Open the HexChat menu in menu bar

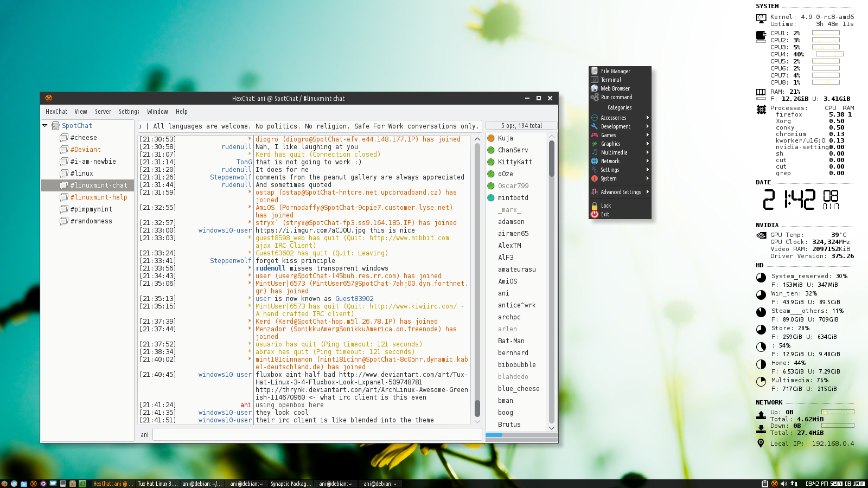pos(56,112)
